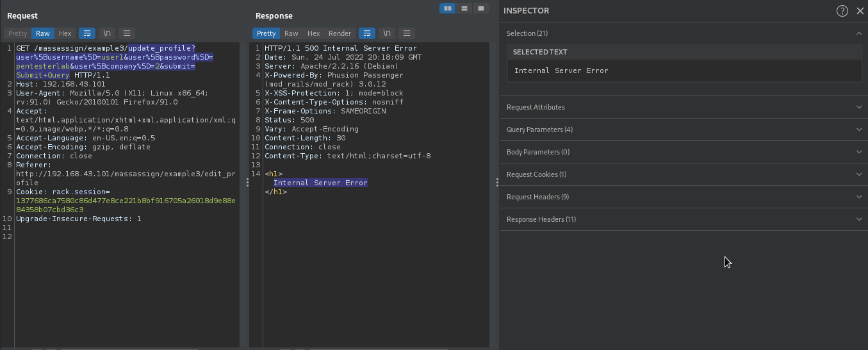Screen dimensions: 868x350
Task: Open Hex tab in Request pane
Action: tap(65, 33)
